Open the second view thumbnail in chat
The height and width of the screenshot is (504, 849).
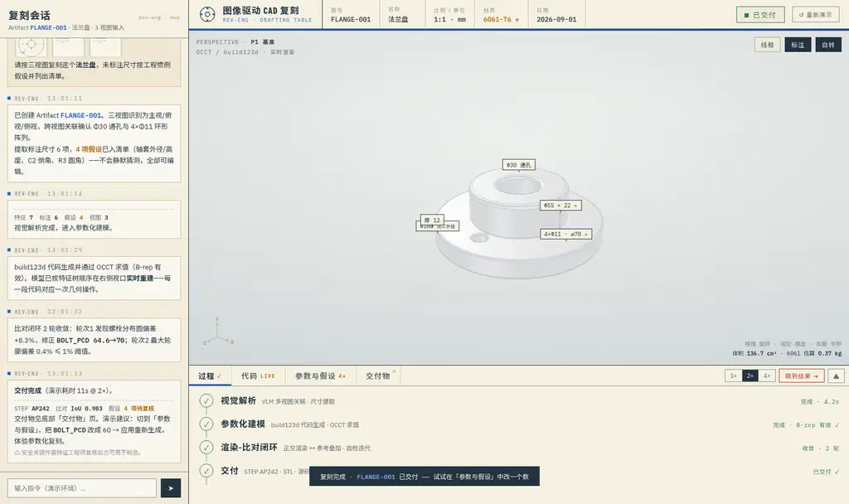(x=68, y=46)
